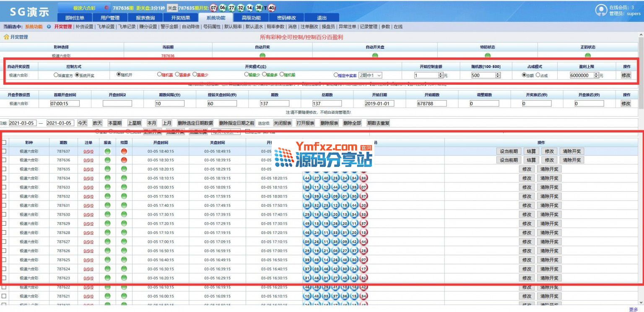Viewport: 644px width, 312px height.
Task: Switch to the 报表查询 tab
Action: [145, 18]
